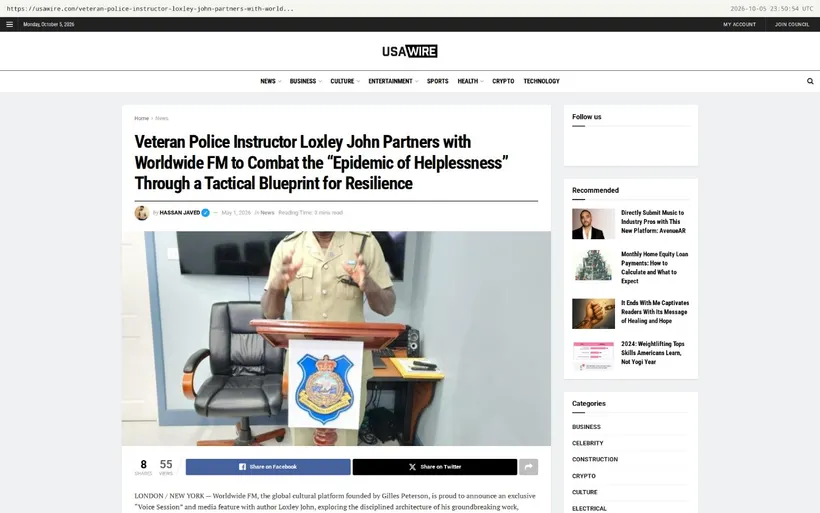Click the 55 views counter
The image size is (820, 513).
click(166, 467)
